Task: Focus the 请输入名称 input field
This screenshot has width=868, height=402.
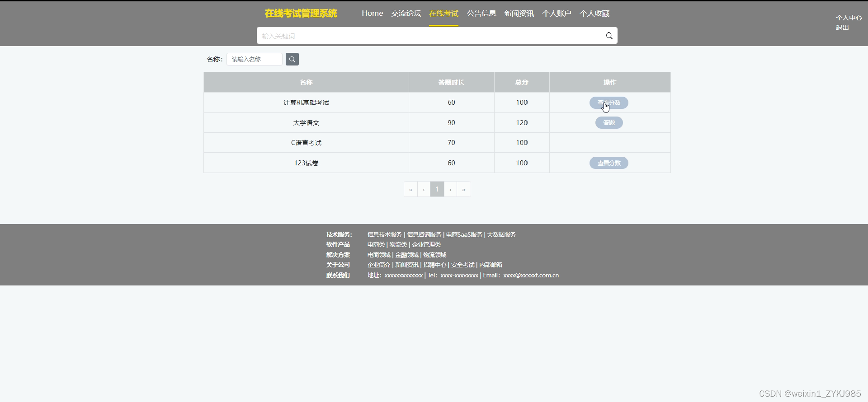Action: (255, 59)
